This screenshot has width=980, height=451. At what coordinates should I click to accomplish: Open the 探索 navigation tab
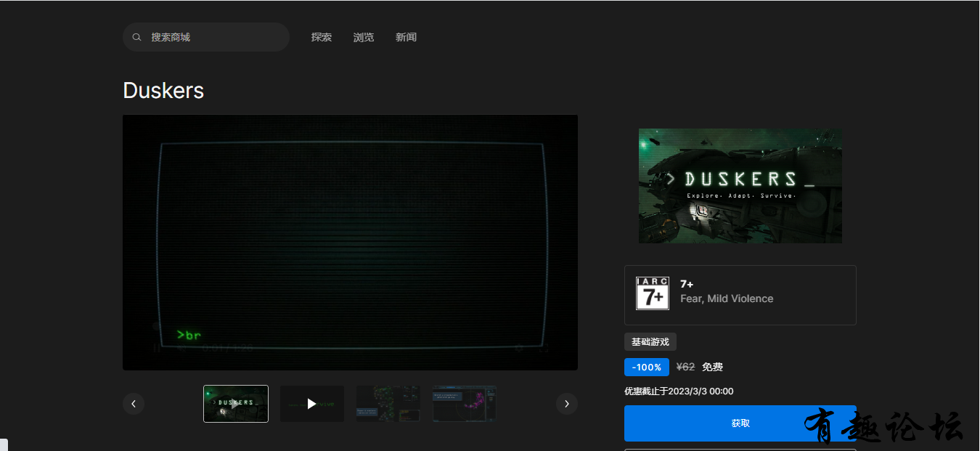click(x=322, y=37)
